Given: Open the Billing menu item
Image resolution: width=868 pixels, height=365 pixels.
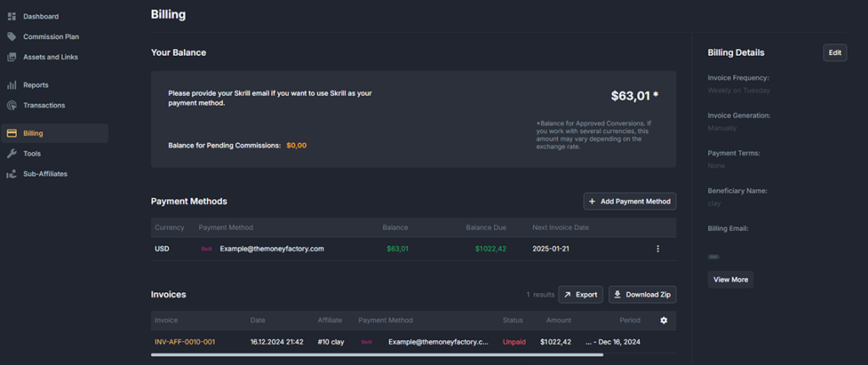Looking at the screenshot, I should (x=34, y=133).
